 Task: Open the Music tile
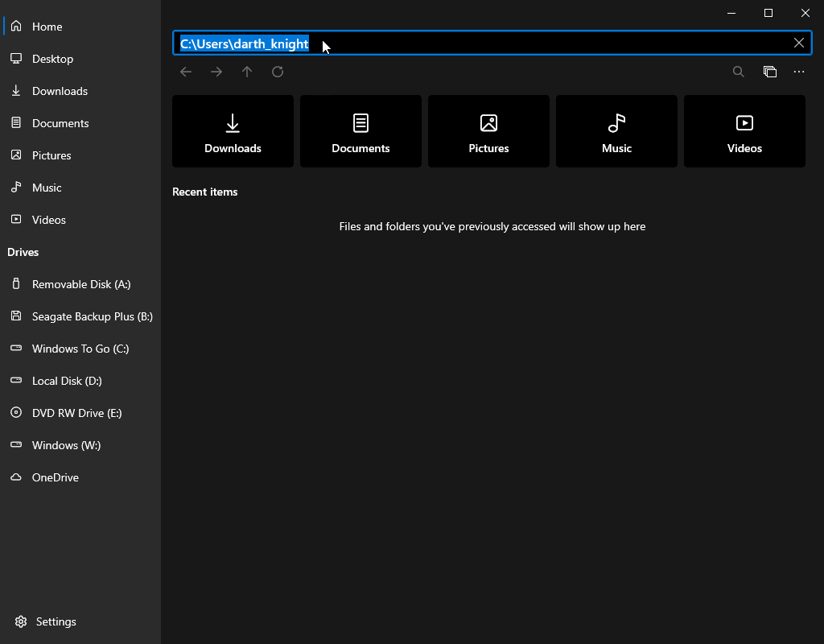[616, 131]
